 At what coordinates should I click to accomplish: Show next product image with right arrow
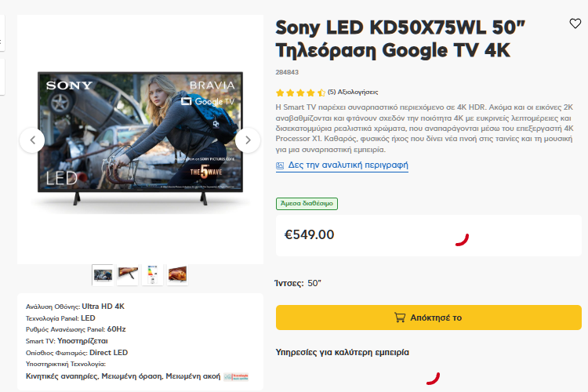tap(248, 140)
